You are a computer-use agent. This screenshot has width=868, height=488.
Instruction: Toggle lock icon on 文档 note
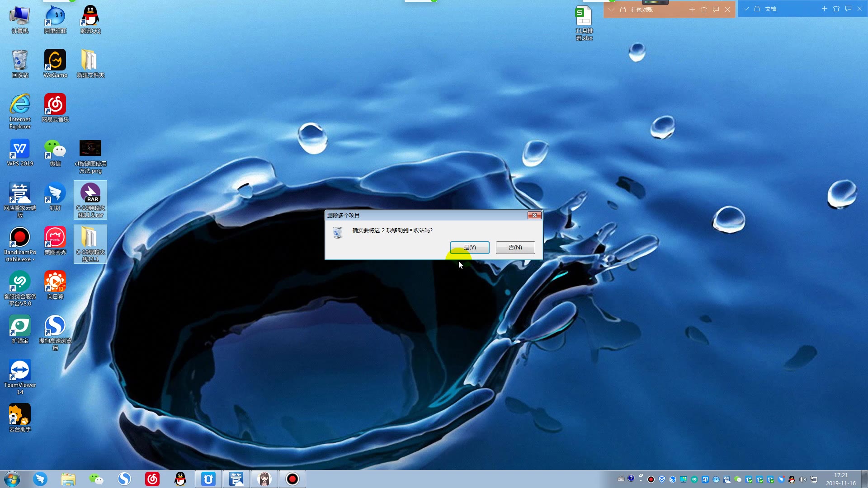tap(757, 9)
